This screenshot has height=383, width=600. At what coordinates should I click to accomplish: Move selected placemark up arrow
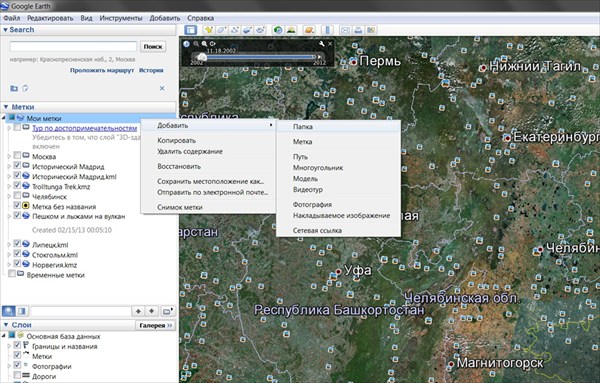tap(138, 311)
